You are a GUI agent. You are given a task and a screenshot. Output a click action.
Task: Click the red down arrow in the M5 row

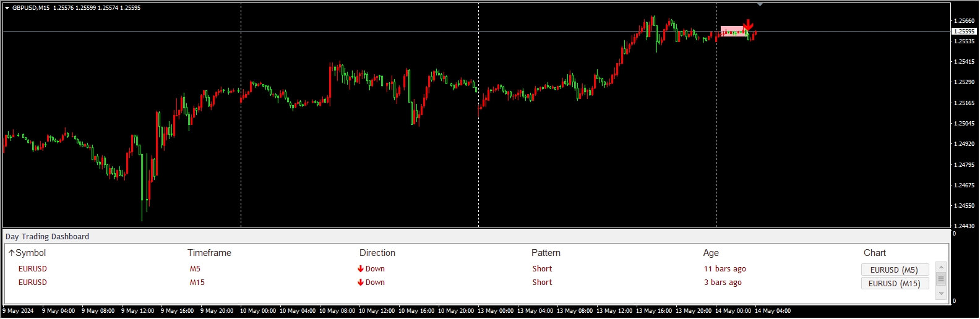pyautogui.click(x=361, y=269)
